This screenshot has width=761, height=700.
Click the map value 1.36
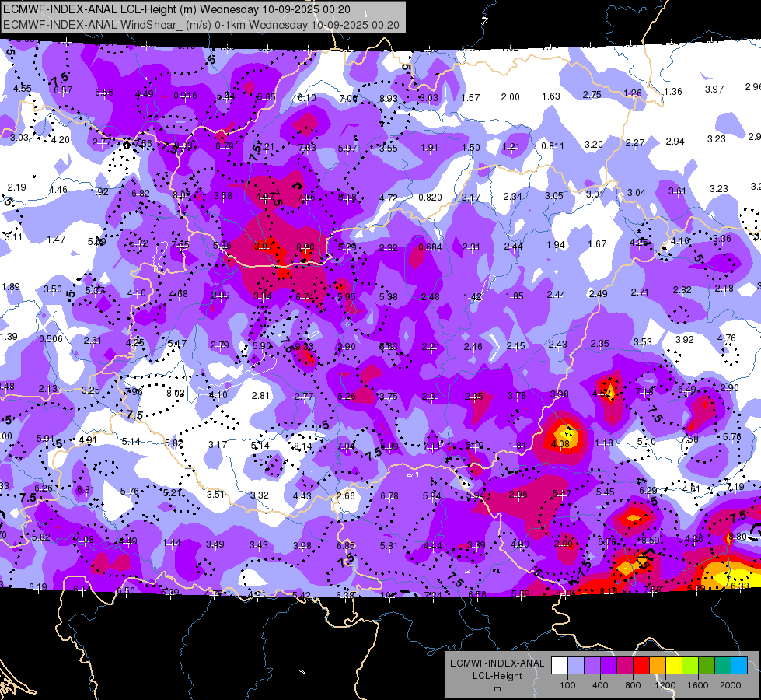pyautogui.click(x=673, y=91)
